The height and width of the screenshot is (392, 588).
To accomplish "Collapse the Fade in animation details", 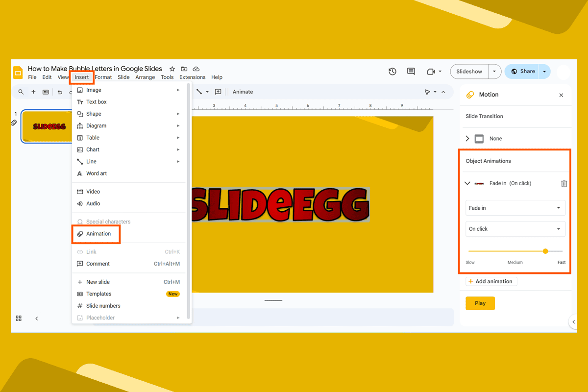I will tap(467, 183).
